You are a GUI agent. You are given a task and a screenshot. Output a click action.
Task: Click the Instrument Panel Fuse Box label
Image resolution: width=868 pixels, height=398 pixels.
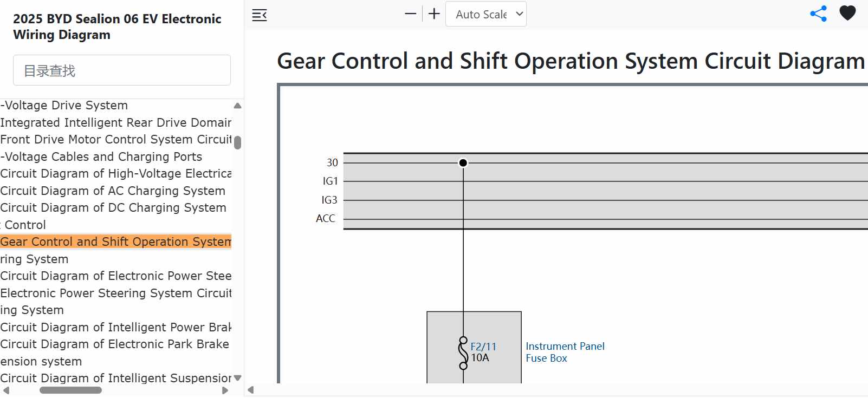(x=565, y=352)
